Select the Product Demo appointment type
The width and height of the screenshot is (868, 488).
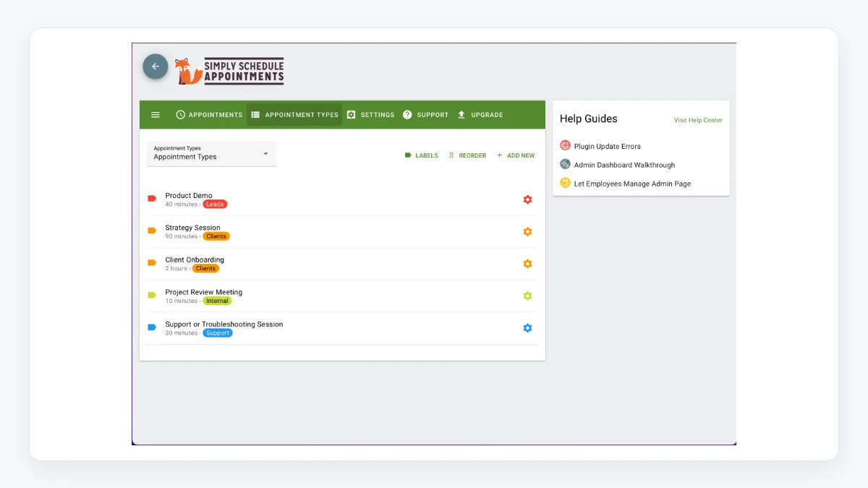click(x=342, y=200)
